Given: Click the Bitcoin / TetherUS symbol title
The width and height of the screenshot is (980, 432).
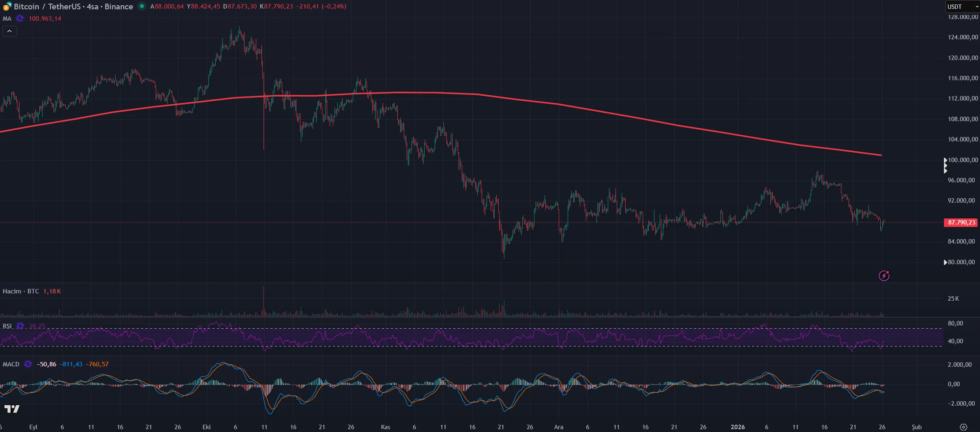Looking at the screenshot, I should 73,6.
